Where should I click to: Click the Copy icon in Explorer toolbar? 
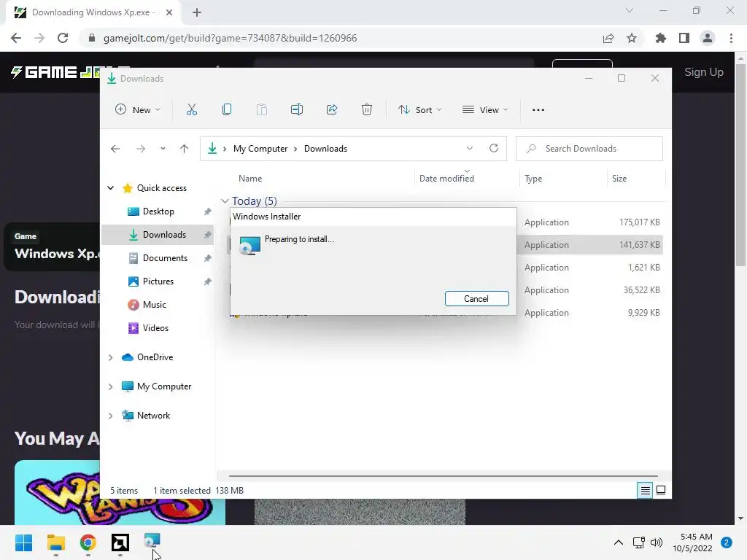click(227, 110)
